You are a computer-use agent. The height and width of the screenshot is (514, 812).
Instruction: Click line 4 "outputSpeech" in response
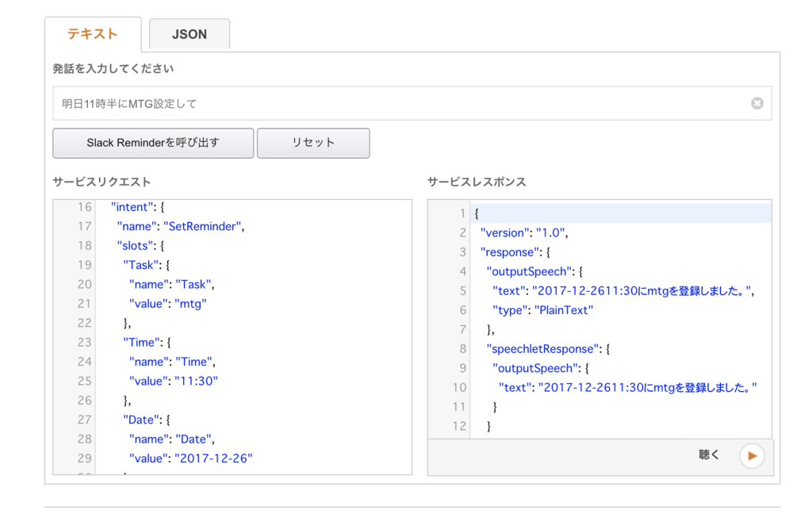pyautogui.click(x=534, y=271)
